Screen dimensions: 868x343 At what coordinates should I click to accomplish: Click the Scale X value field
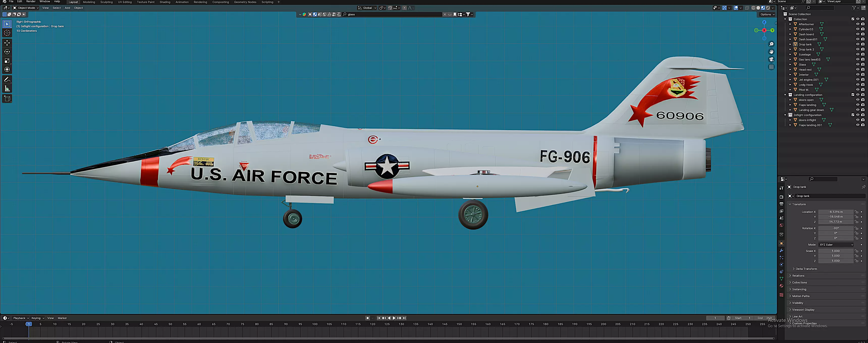836,251
